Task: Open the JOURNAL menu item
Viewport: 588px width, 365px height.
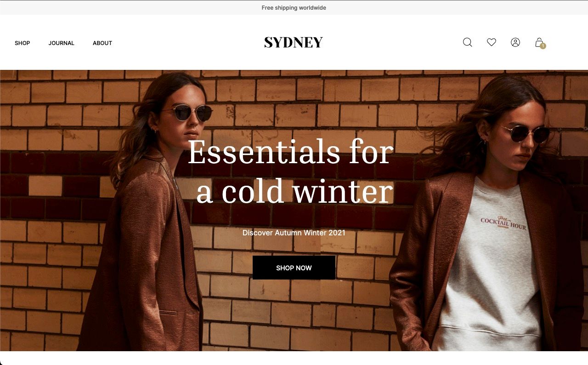Action: 62,43
